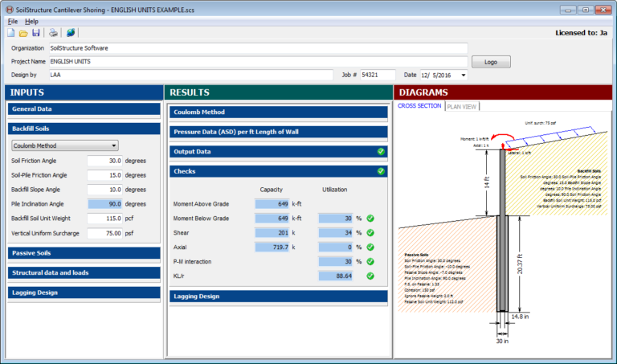The height and width of the screenshot is (364, 617).
Task: Click the Project Name field
Action: (258, 61)
